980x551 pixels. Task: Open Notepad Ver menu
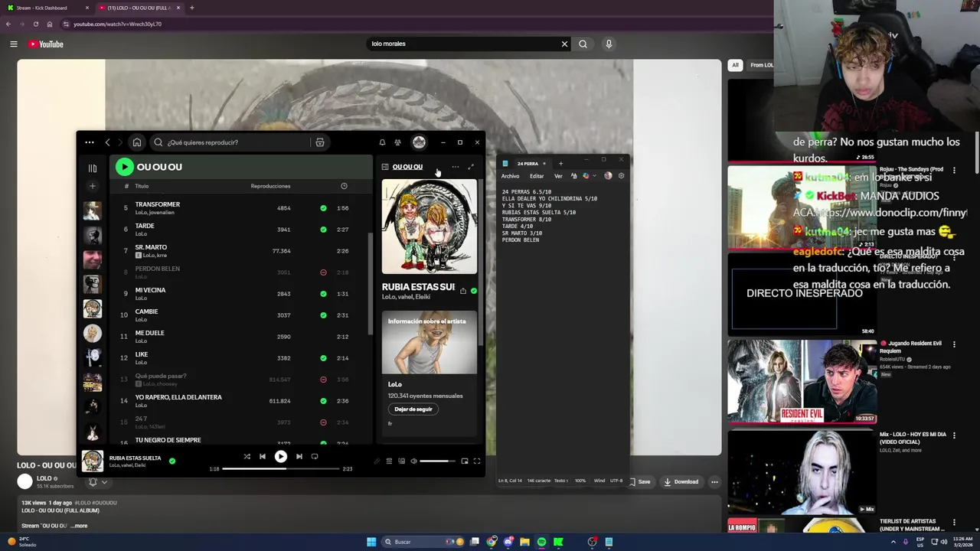click(x=558, y=176)
